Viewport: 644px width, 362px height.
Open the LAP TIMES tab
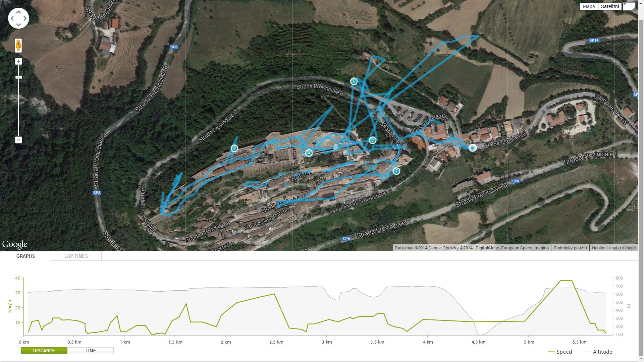(x=76, y=256)
